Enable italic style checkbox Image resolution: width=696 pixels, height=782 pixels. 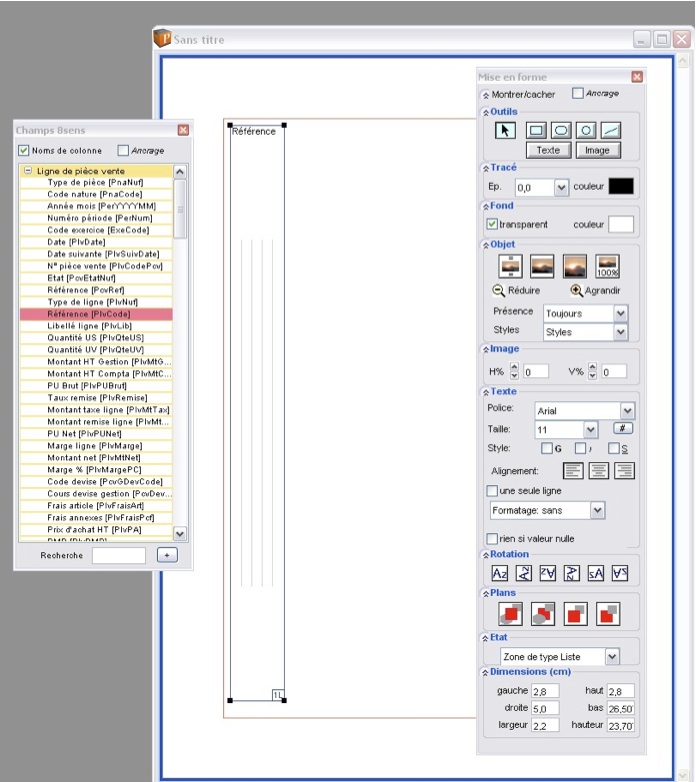coord(580,448)
